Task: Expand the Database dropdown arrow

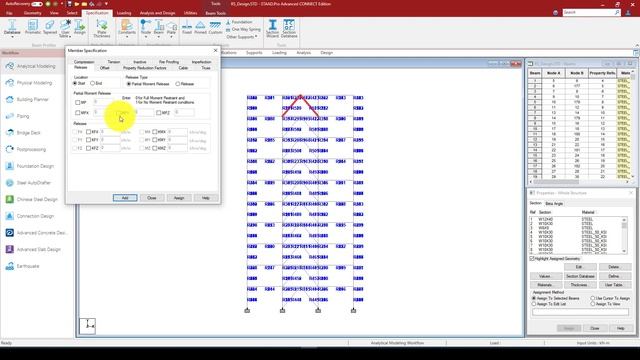Action: click(12, 37)
